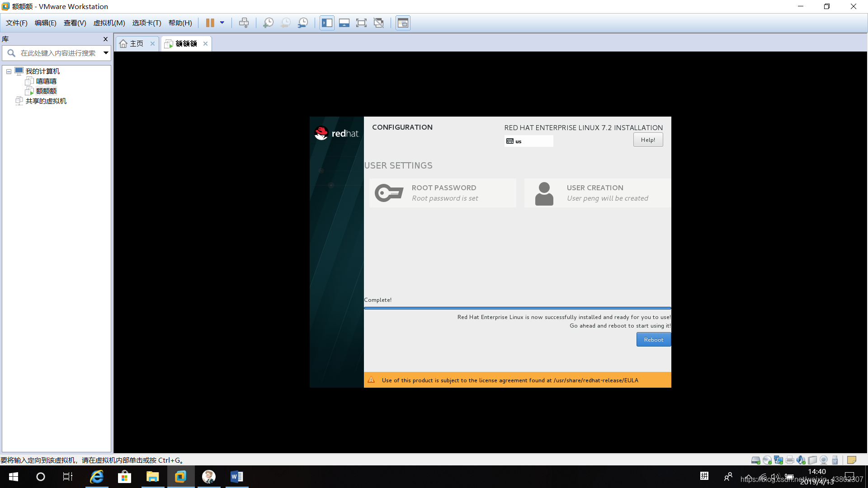
Task: Toggle the library sidebar view icon
Action: tap(327, 23)
